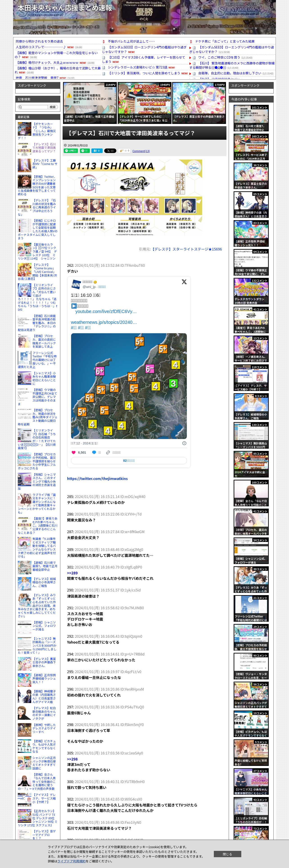
Task: Click the follow link beside @wni_jp
Action: click(x=102, y=287)
